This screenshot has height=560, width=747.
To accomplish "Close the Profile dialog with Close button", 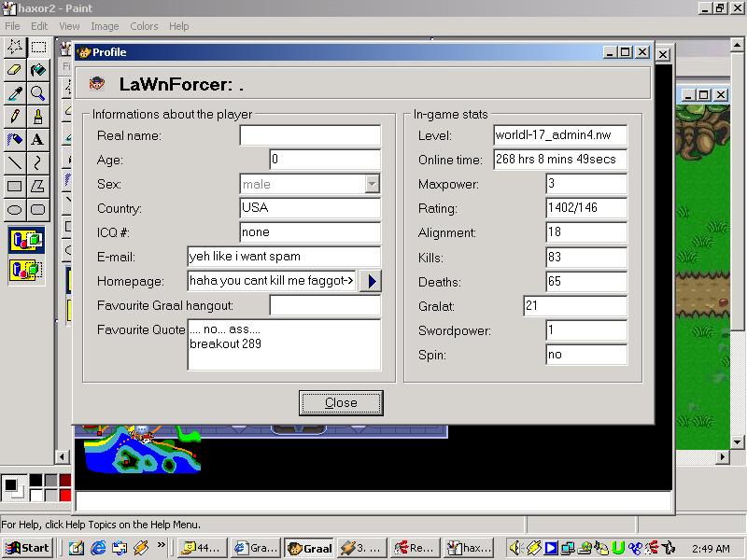I will tap(341, 403).
